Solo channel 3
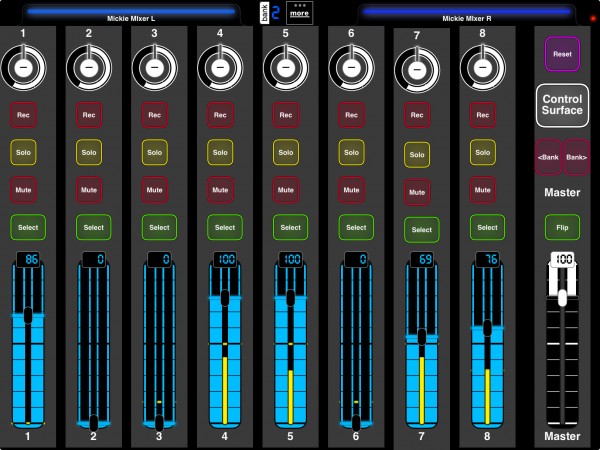The image size is (600, 450). 155,152
